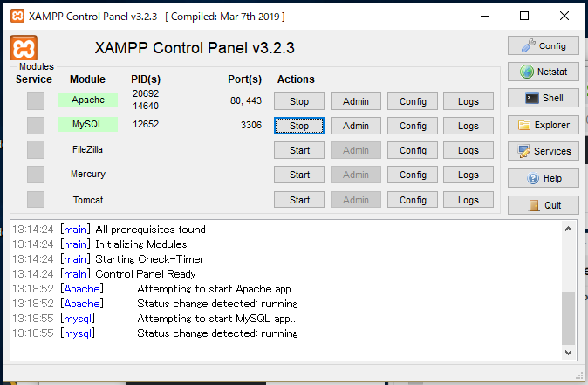Open the Shell terminal

point(543,99)
